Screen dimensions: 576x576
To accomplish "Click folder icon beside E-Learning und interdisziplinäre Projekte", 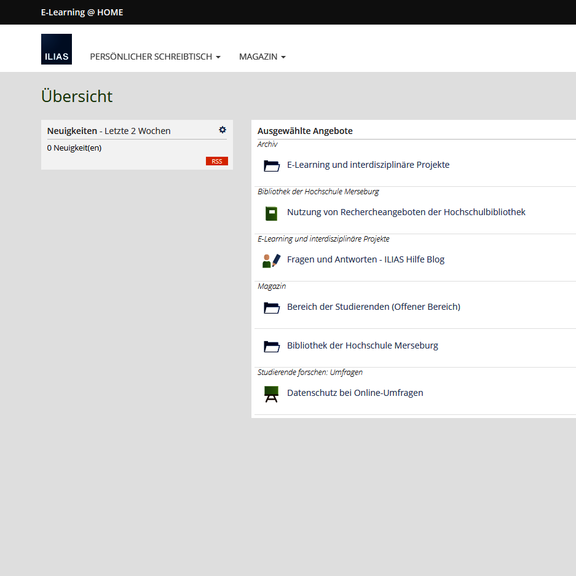I will point(271,166).
